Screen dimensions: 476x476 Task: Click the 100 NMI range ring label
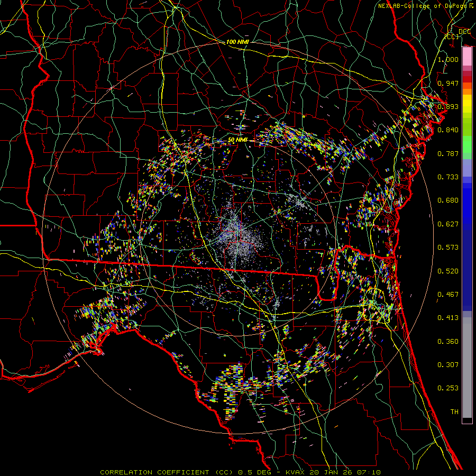click(237, 42)
